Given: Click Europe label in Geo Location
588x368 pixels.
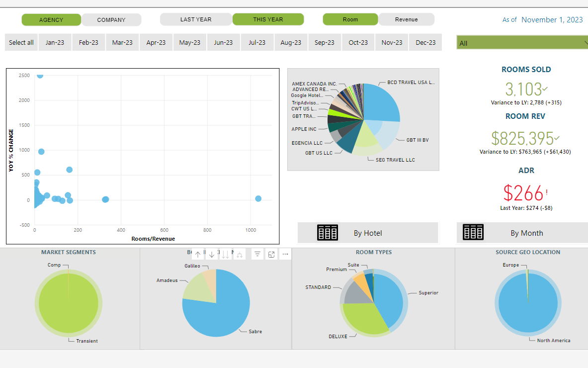Looking at the screenshot, I should [x=511, y=265].
